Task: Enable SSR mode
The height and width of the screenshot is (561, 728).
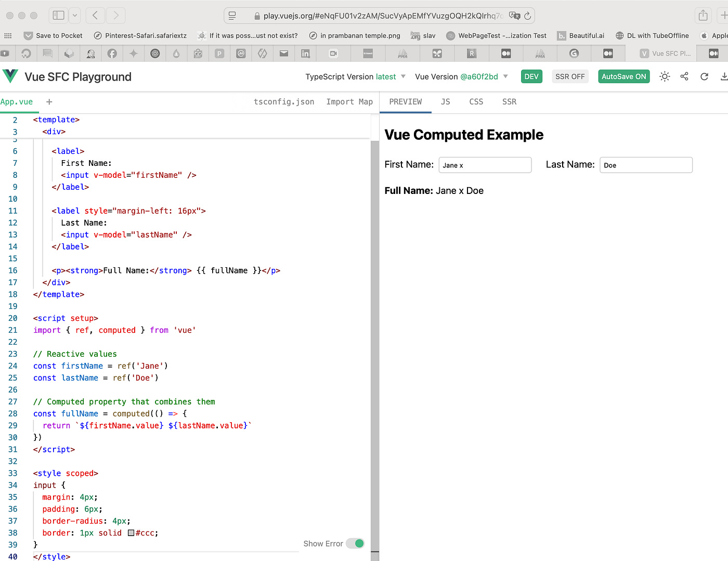Action: click(x=570, y=76)
